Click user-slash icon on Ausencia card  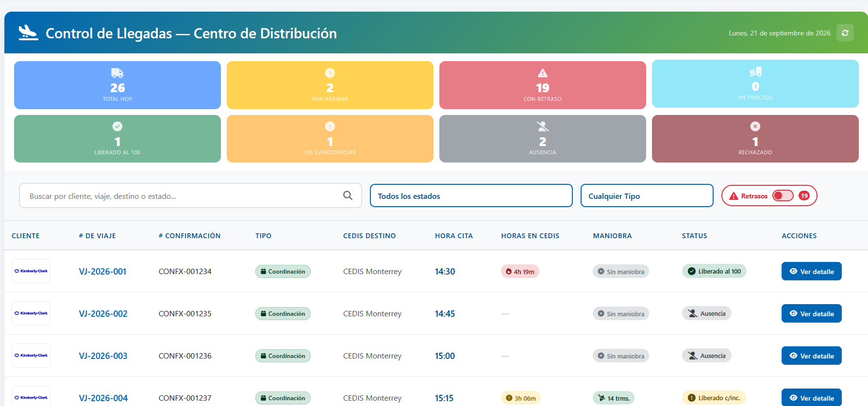[x=543, y=126]
